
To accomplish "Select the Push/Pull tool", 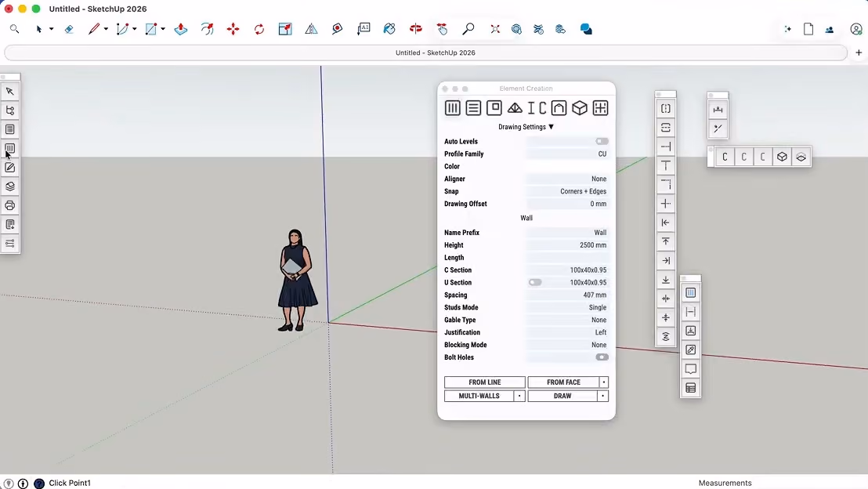I will pos(180,29).
